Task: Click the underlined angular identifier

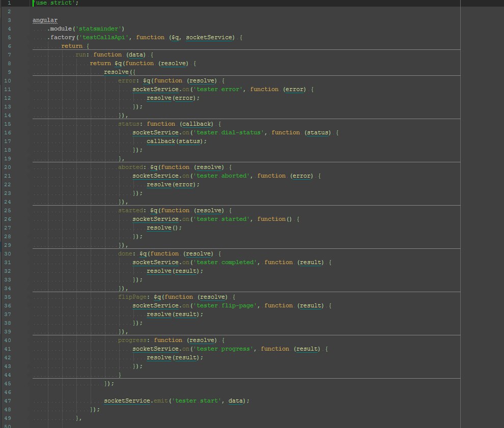Action: [45, 20]
